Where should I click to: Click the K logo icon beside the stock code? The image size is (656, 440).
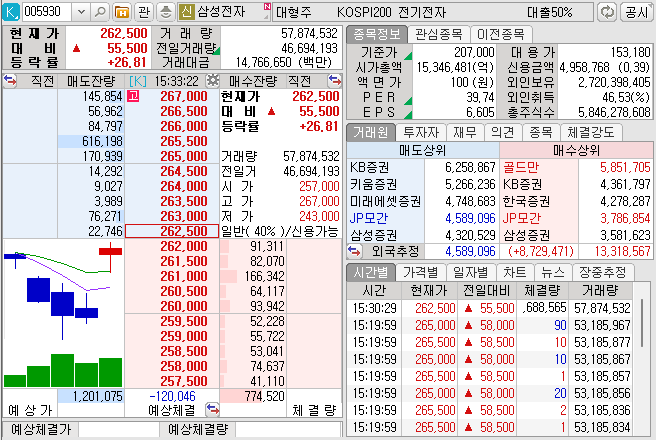coord(10,12)
